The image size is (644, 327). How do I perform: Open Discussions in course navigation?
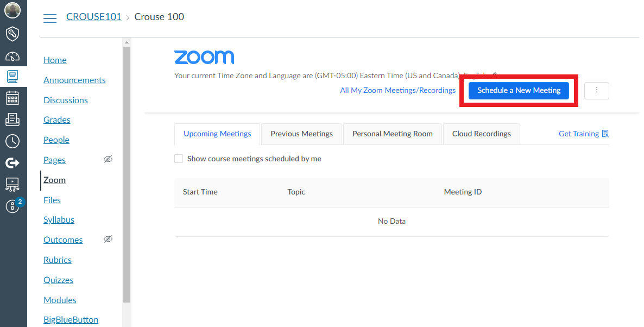pyautogui.click(x=66, y=100)
